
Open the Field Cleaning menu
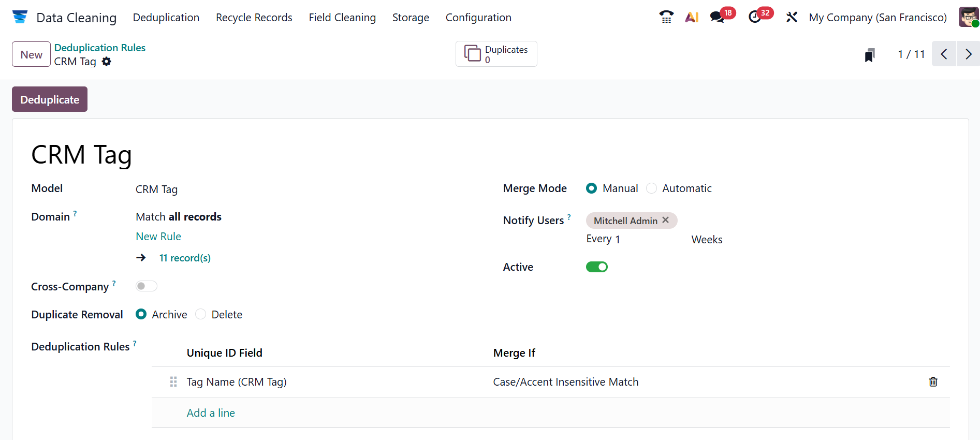pyautogui.click(x=342, y=18)
